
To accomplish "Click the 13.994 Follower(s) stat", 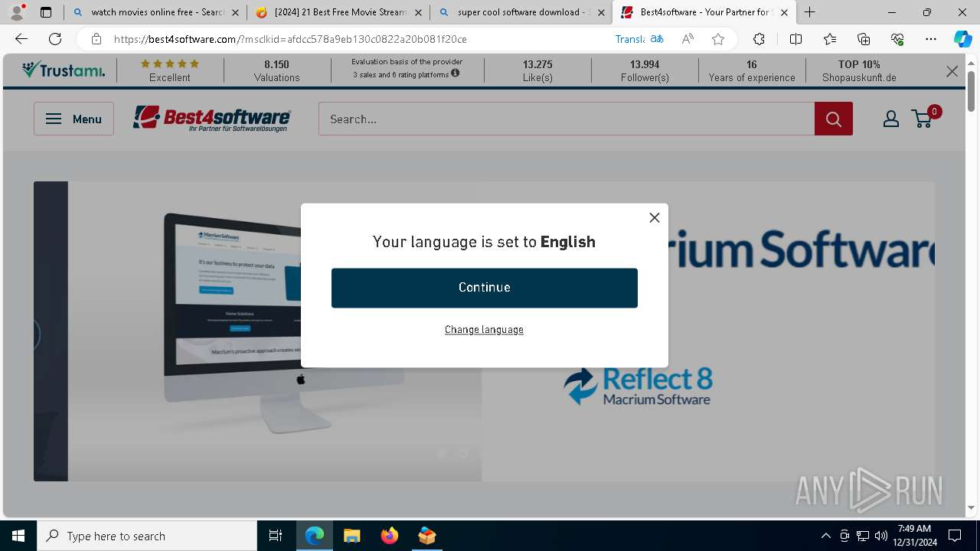I will (645, 70).
